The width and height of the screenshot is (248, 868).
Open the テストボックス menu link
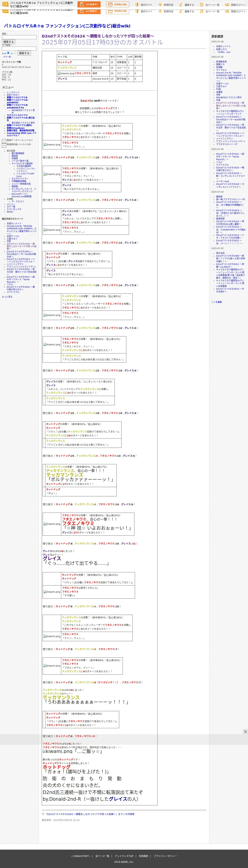14,209
